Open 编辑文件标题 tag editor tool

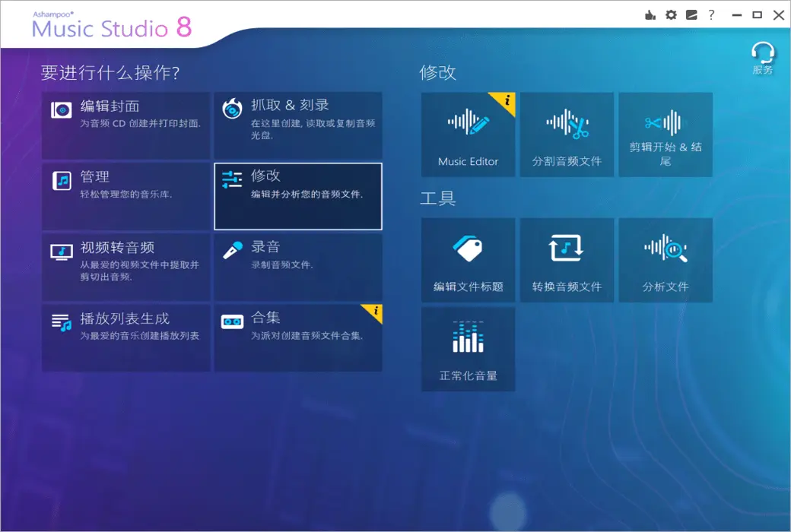469,260
